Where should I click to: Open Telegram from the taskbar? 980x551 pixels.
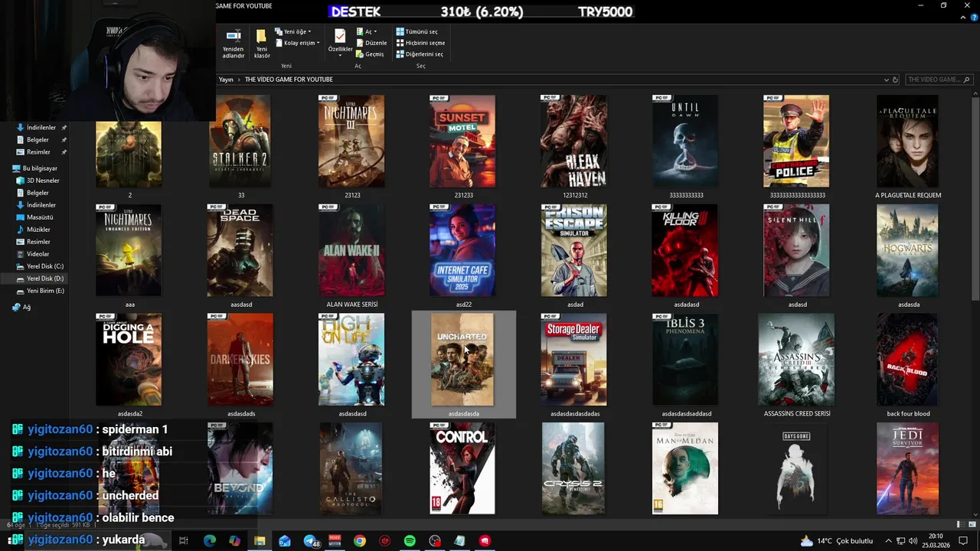[x=310, y=541]
